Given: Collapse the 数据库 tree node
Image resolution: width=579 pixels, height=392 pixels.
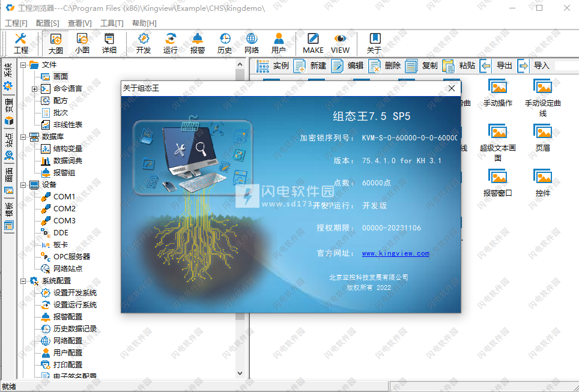Looking at the screenshot, I should point(23,137).
